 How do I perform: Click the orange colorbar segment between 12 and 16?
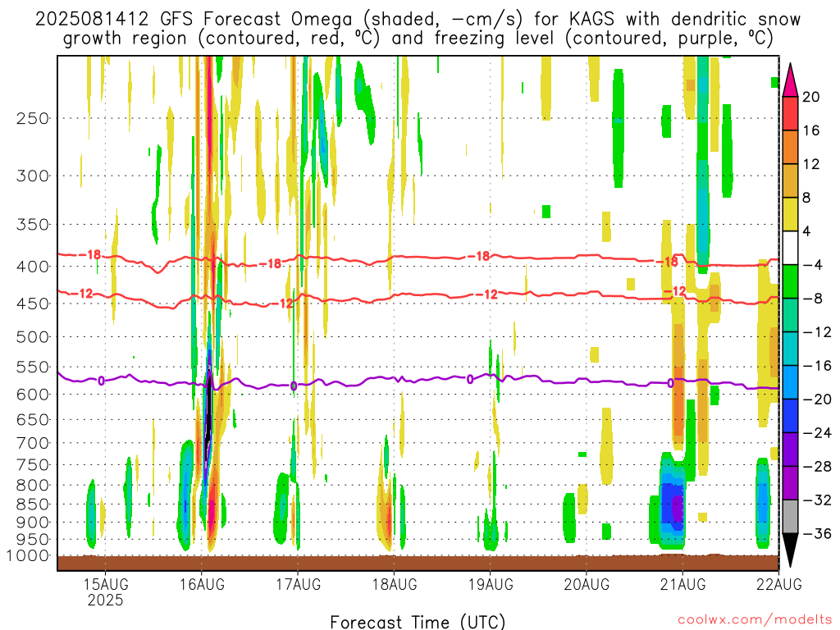pos(790,148)
